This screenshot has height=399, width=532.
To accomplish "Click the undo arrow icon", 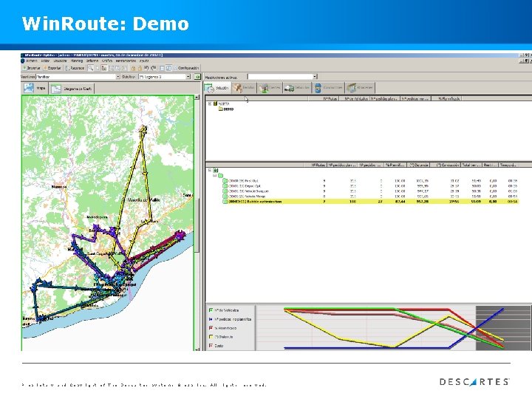I will [x=146, y=68].
